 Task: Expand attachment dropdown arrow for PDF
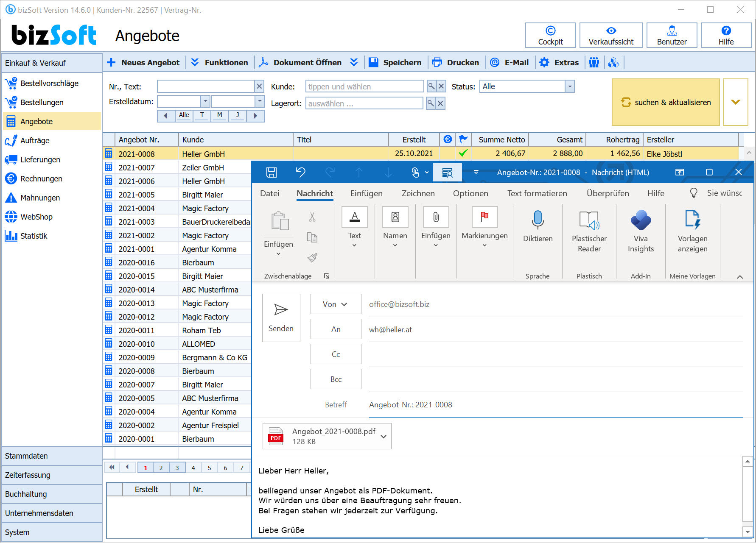(384, 436)
